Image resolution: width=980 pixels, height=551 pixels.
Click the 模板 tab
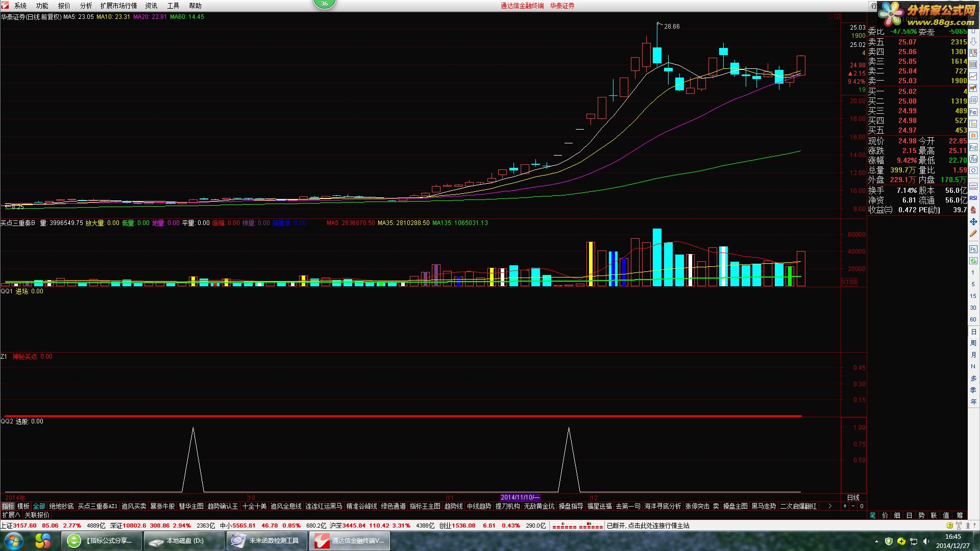[x=23, y=506]
